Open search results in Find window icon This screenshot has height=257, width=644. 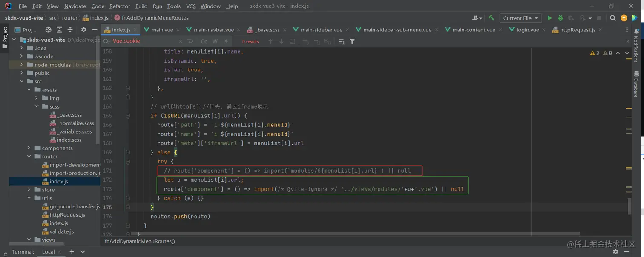point(292,41)
